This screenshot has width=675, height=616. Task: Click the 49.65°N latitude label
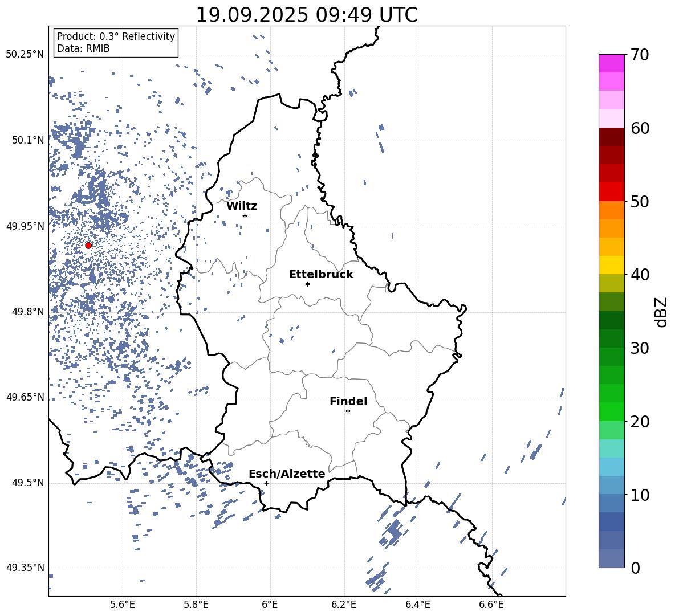pos(25,397)
